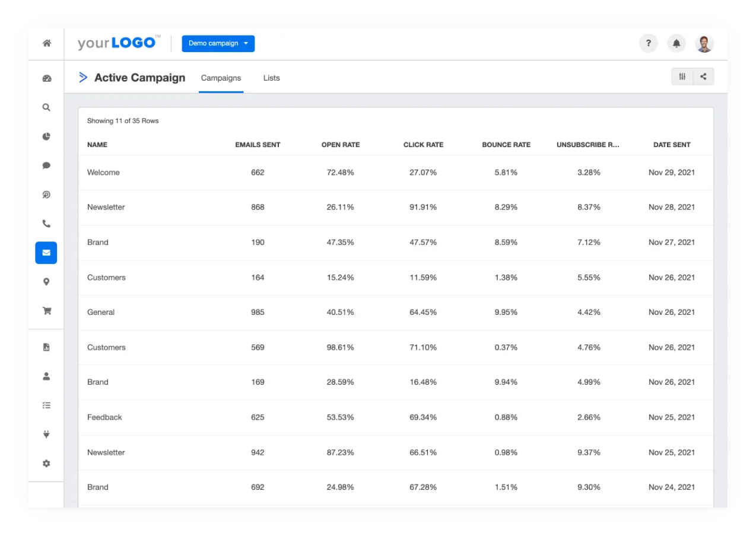Select the highlighted email envelope icon
This screenshot has width=756, height=536.
tap(46, 253)
